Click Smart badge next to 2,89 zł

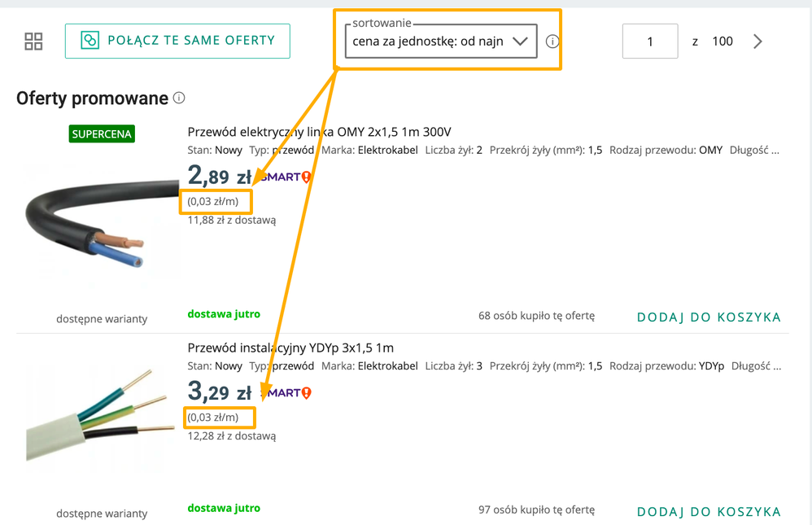pyautogui.click(x=286, y=177)
